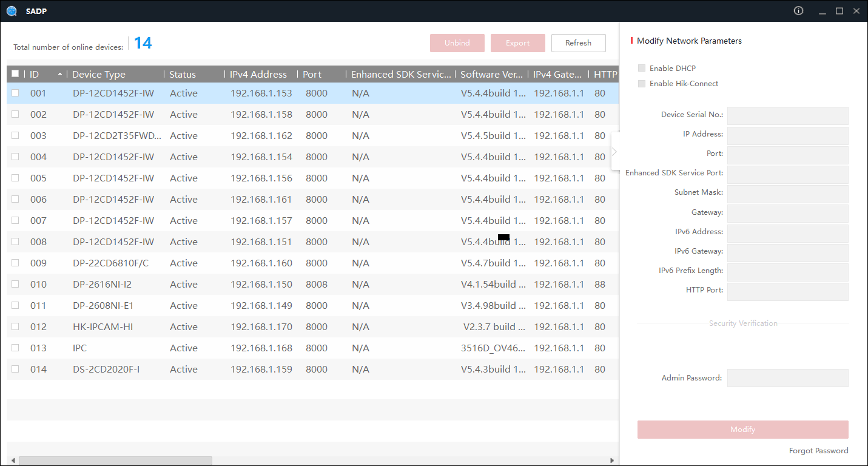The image size is (868, 466).
Task: Click the HTTP column header
Action: pos(605,74)
